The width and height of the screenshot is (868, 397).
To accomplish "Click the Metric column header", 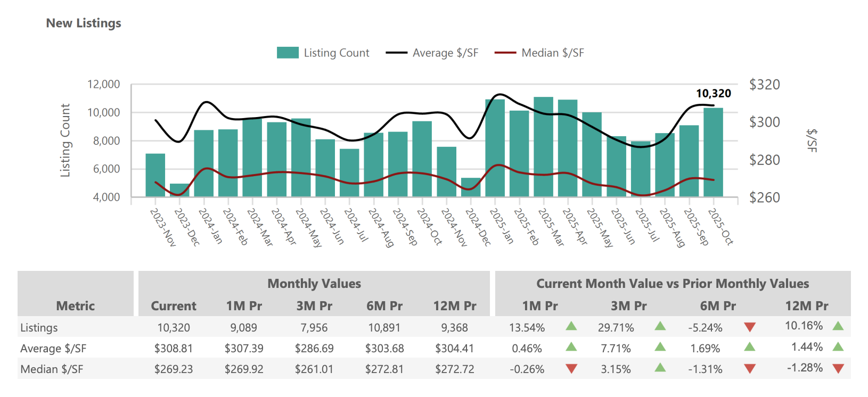I will pos(76,306).
